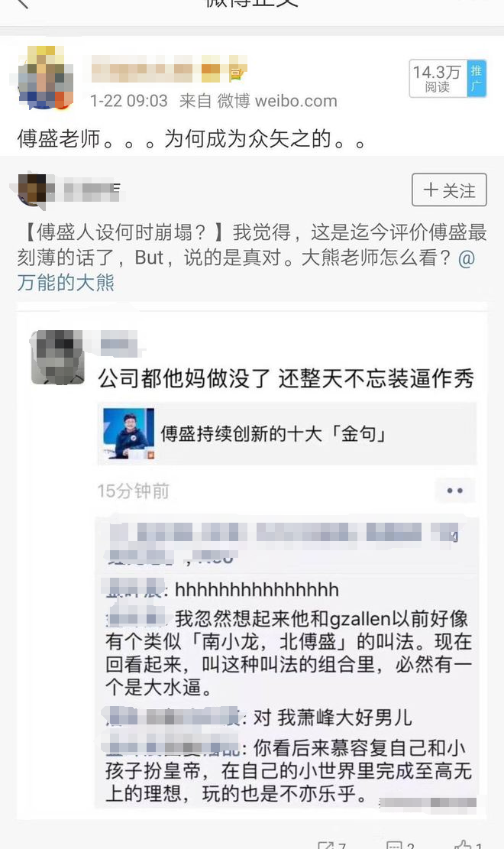The image size is (504, 849).
Task: Open the @万能的大熊 mention link
Action: (246, 270)
